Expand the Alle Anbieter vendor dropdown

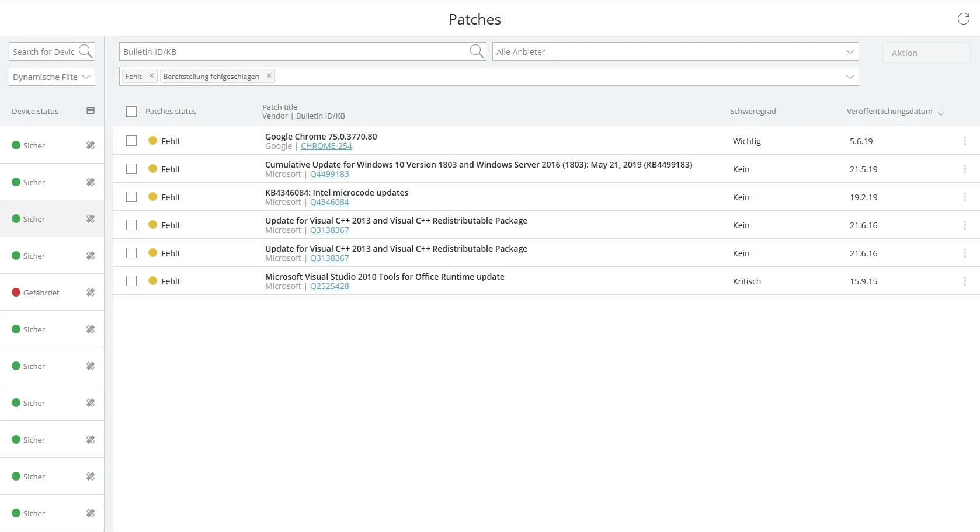pos(850,52)
